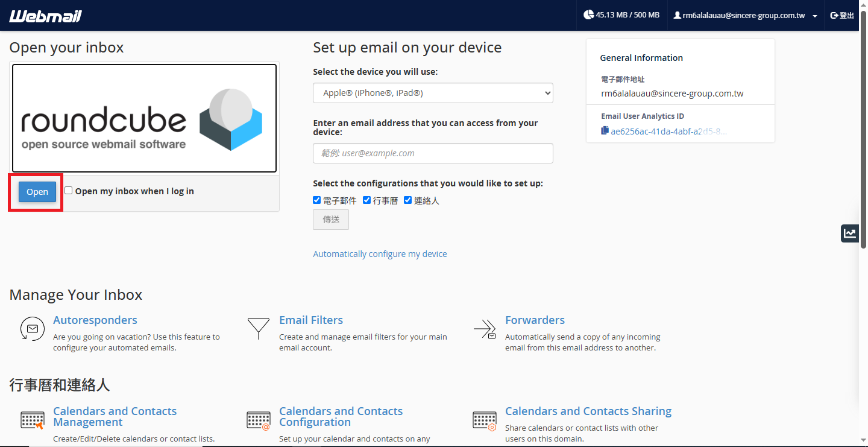The height and width of the screenshot is (447, 868).
Task: Click rm6alalauau@sincere-group.com.tw in General Information
Action: [672, 94]
